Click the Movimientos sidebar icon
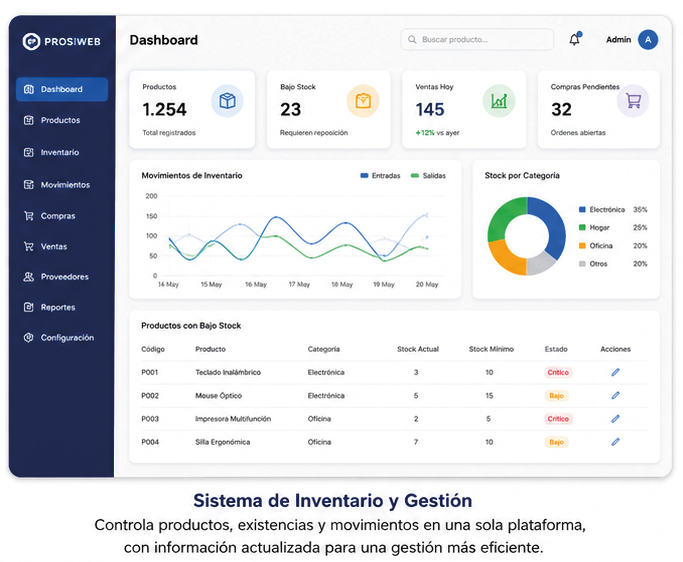This screenshot has width=683, height=562. tap(29, 185)
